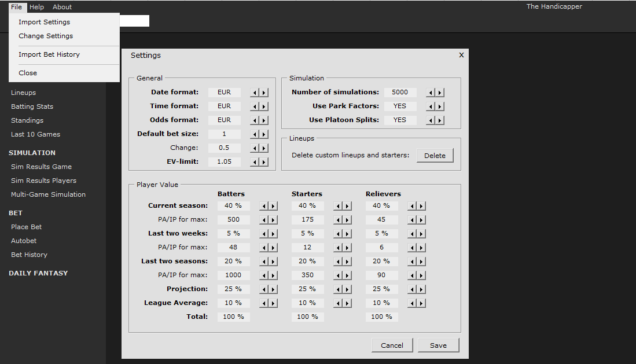Close the Settings dialog with X

tap(461, 55)
